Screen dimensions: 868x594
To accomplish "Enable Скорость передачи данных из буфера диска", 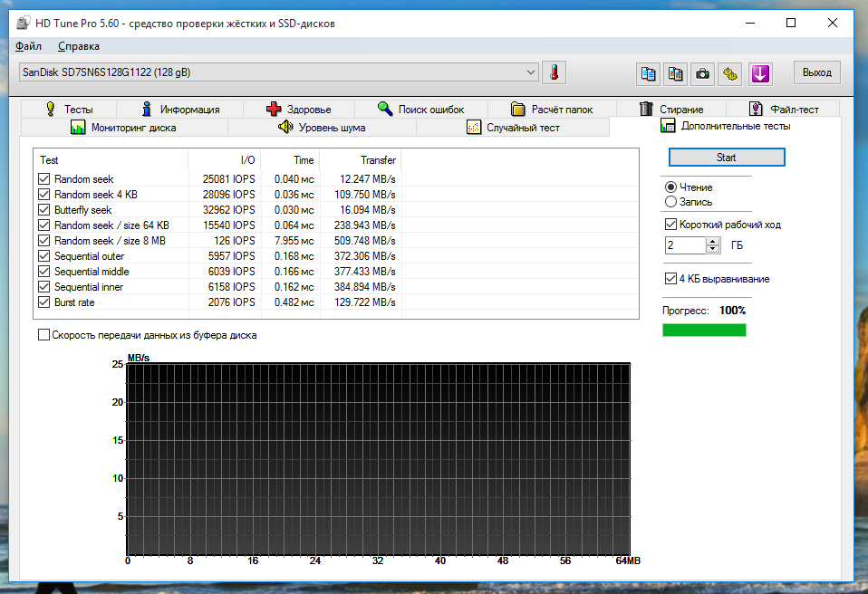I will click(x=43, y=335).
